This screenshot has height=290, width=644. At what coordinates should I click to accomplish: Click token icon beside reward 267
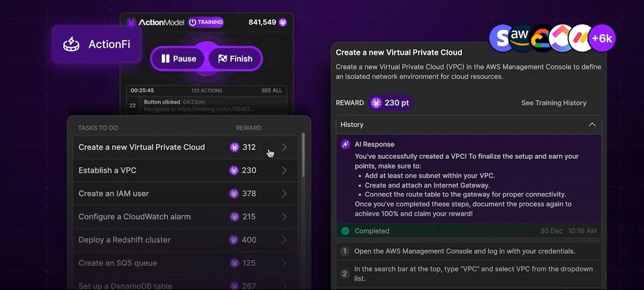coord(234,286)
